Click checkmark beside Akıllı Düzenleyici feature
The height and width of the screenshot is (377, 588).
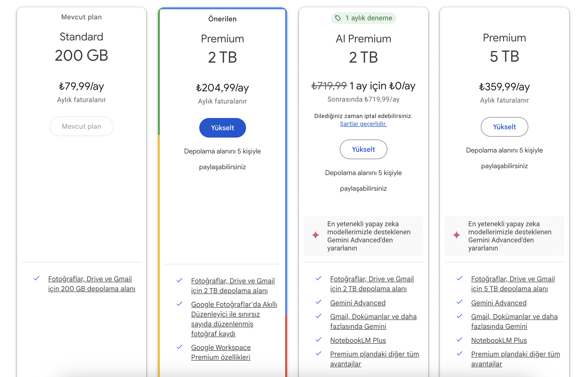pos(179,304)
